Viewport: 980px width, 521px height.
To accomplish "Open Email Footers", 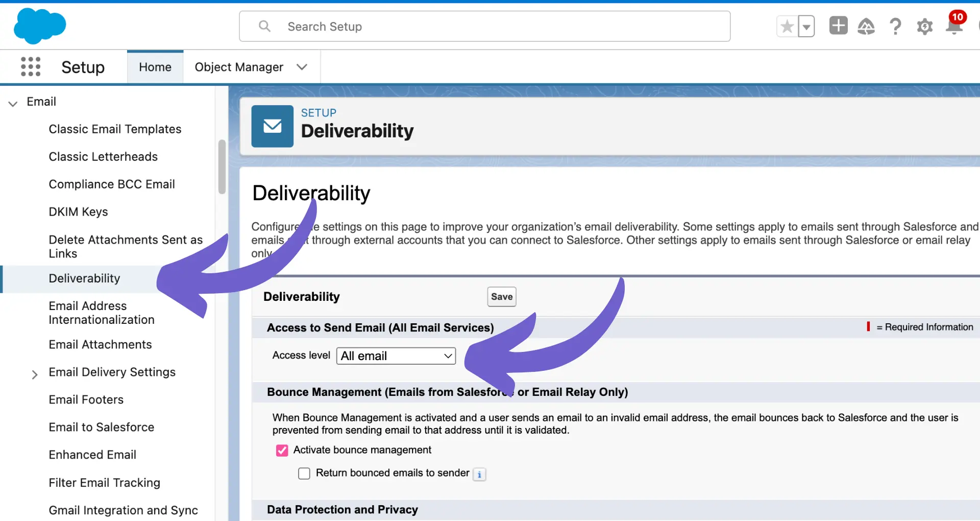I will pyautogui.click(x=86, y=399).
